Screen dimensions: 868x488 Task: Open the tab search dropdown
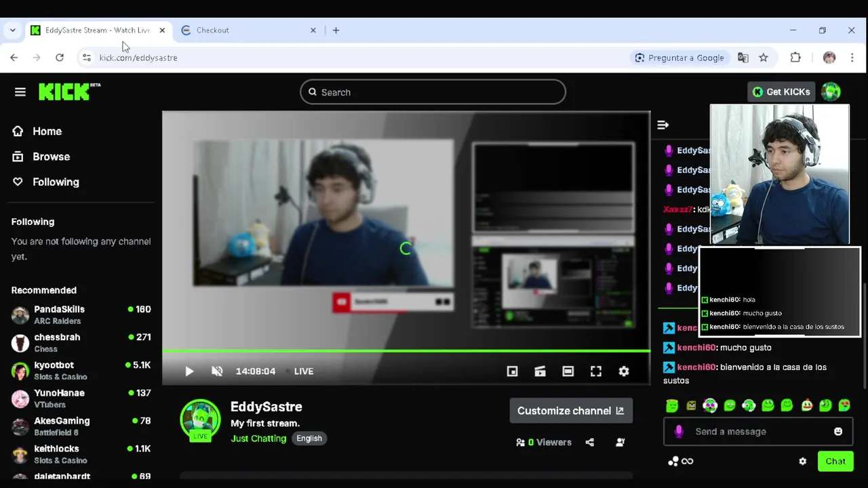tap(12, 30)
